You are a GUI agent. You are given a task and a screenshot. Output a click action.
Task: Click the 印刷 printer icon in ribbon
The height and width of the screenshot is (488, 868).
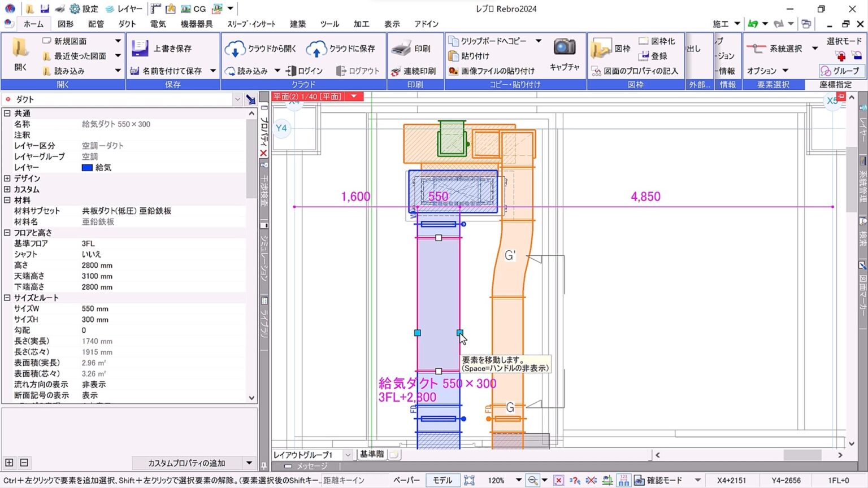(x=401, y=49)
